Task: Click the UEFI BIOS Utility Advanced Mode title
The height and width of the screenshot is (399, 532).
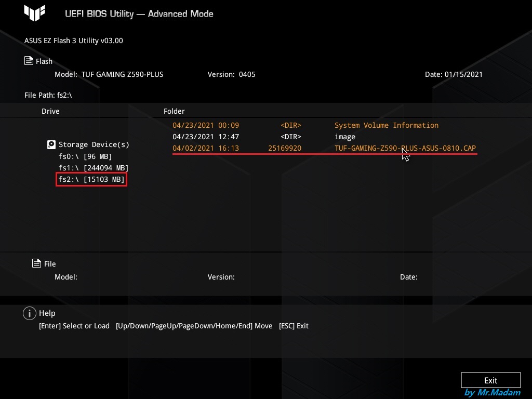Action: (x=139, y=14)
